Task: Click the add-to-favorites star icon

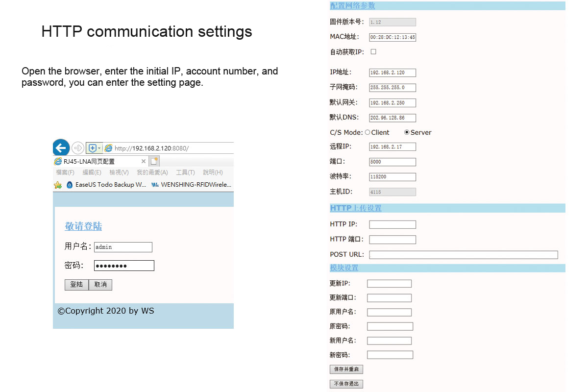Action: coord(58,185)
